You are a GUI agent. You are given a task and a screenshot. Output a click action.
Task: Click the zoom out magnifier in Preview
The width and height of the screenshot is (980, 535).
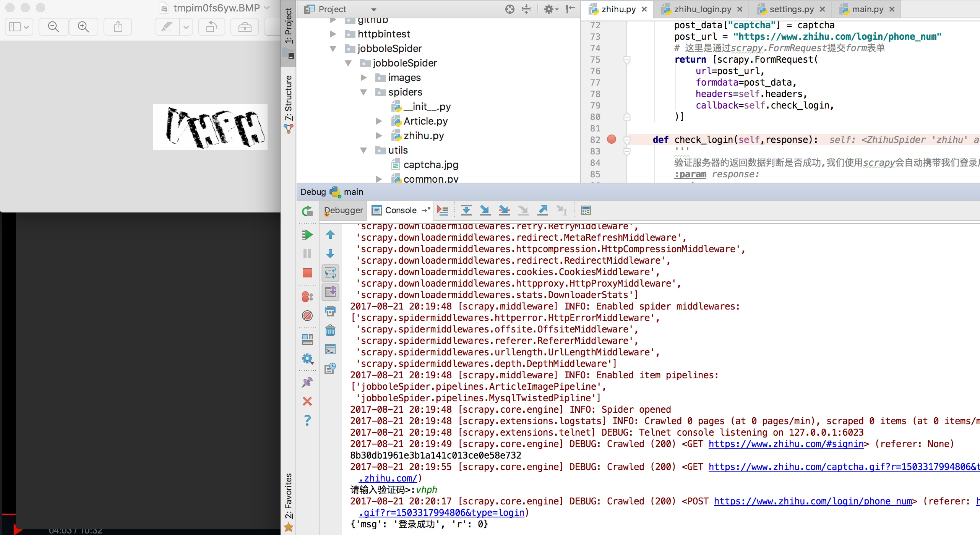(x=54, y=27)
